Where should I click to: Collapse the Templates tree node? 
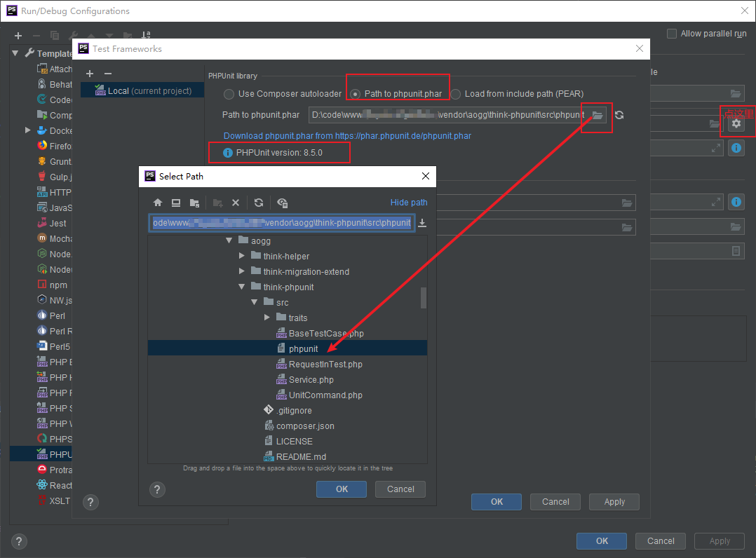[x=15, y=53]
